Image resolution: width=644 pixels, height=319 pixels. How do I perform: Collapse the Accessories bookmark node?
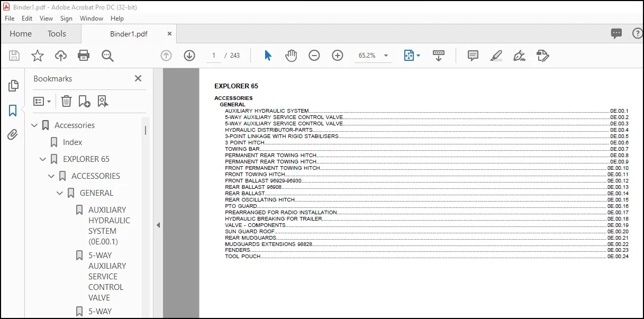point(34,125)
